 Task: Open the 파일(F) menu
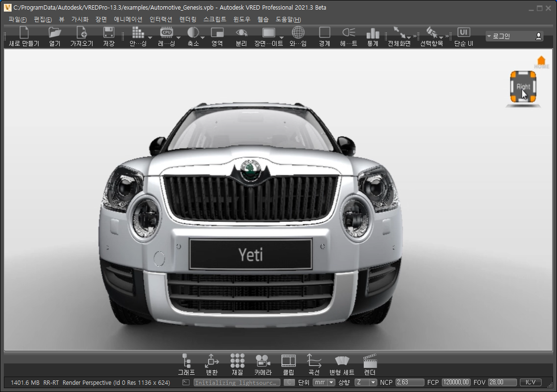[18, 20]
